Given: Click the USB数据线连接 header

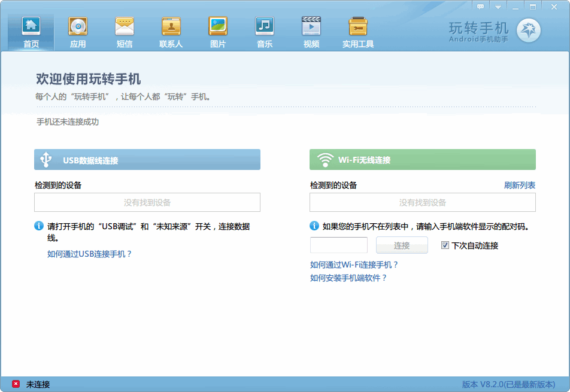Looking at the screenshot, I should point(147,160).
